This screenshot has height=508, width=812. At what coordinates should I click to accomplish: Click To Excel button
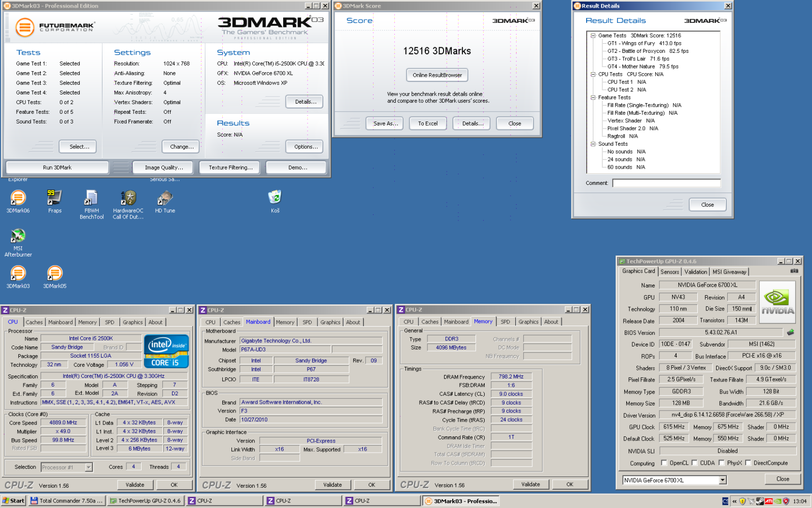coord(428,123)
